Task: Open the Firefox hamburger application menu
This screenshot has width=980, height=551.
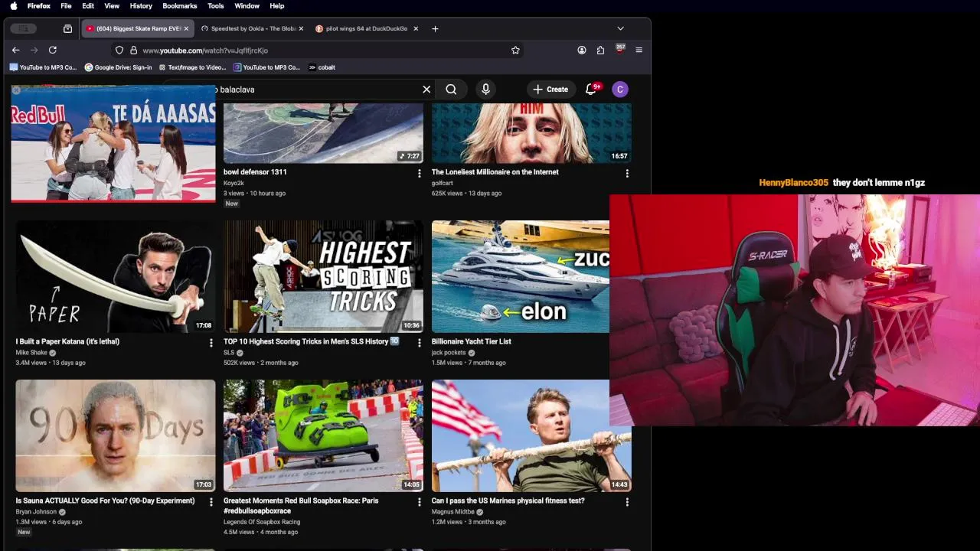Action: (639, 50)
